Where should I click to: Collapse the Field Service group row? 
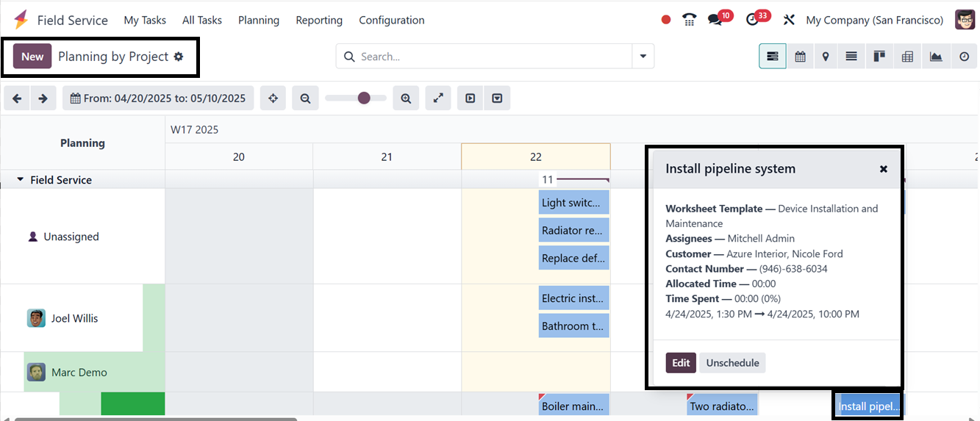point(21,179)
